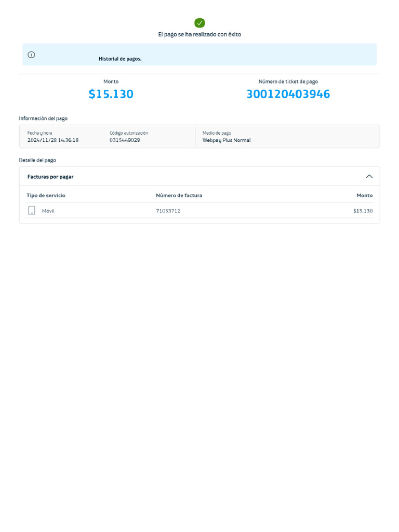This screenshot has width=399, height=532.
Task: Click the green success checkmark icon
Action: tap(199, 23)
